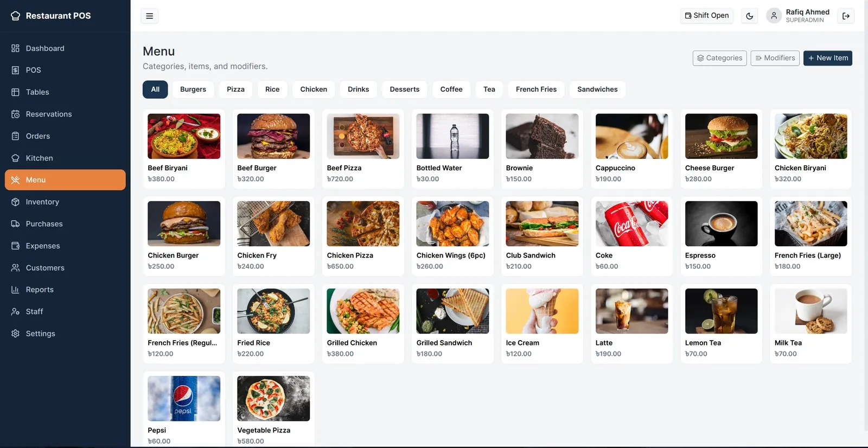Image resolution: width=868 pixels, height=448 pixels.
Task: Filter menu by Rice
Action: click(272, 89)
